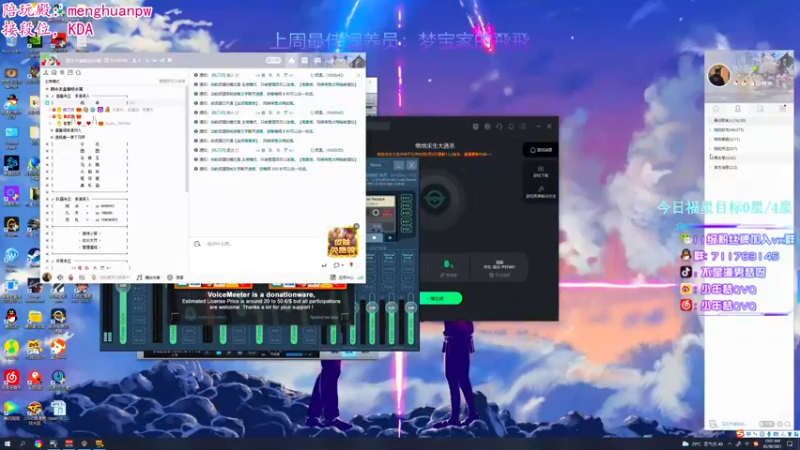Toggle the A1 bus button in VoiceMeeter
The image size is (800, 450).
point(406,198)
